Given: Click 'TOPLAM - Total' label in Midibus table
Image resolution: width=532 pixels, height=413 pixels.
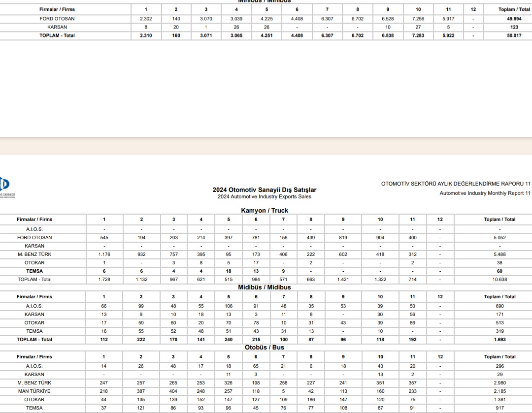Looking at the screenshot, I should (34, 340).
